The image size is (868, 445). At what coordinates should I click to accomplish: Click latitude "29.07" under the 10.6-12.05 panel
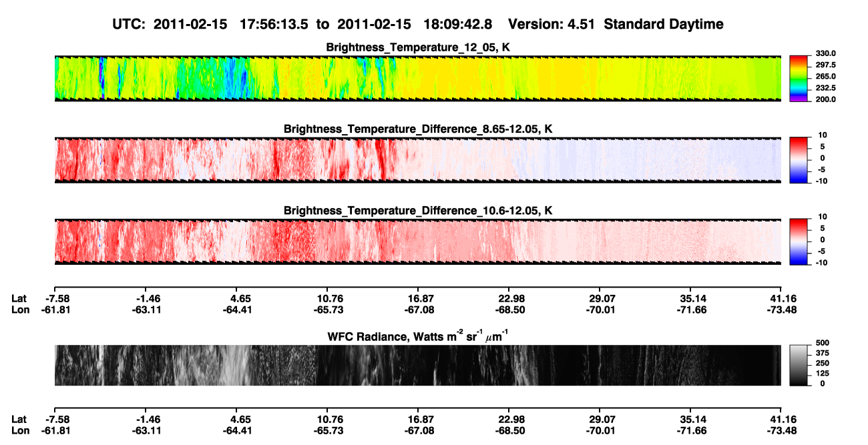(x=600, y=298)
